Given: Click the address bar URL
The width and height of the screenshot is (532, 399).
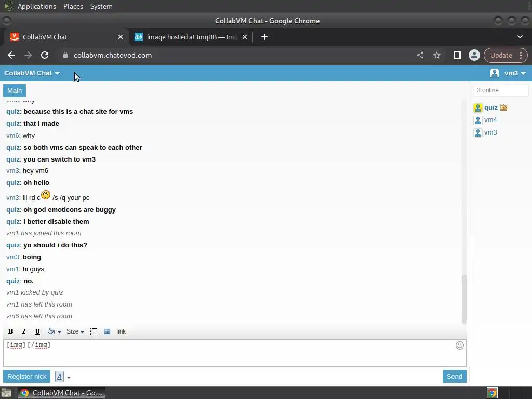Looking at the screenshot, I should point(113,55).
